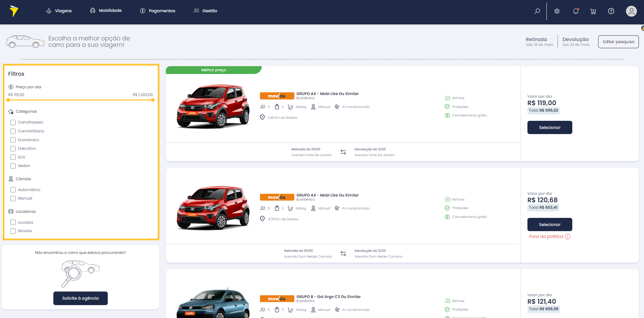Check the SUV category filter

pyautogui.click(x=13, y=157)
